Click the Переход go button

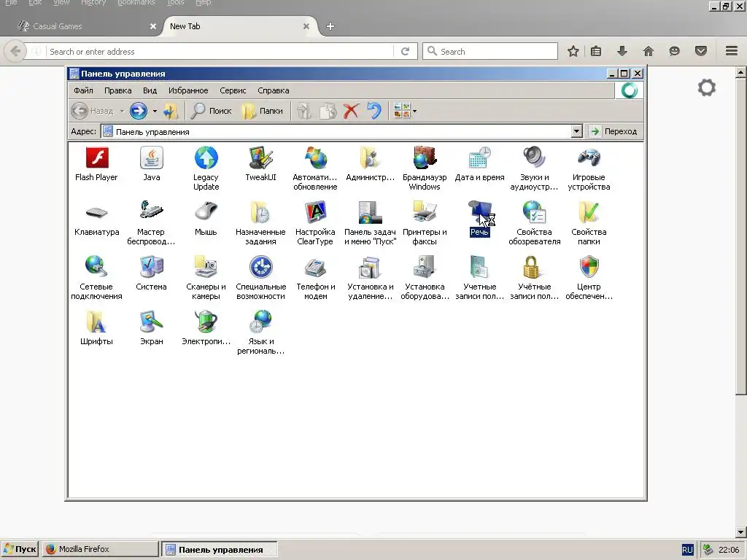(x=614, y=131)
